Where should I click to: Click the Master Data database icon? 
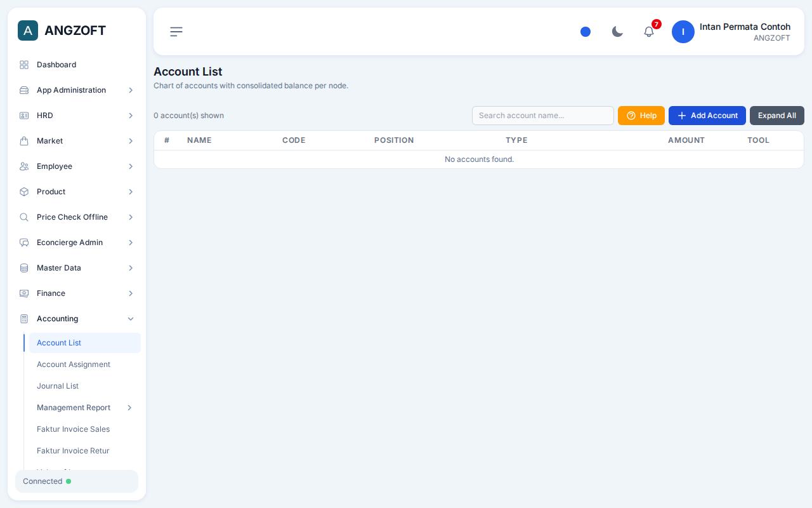point(24,268)
